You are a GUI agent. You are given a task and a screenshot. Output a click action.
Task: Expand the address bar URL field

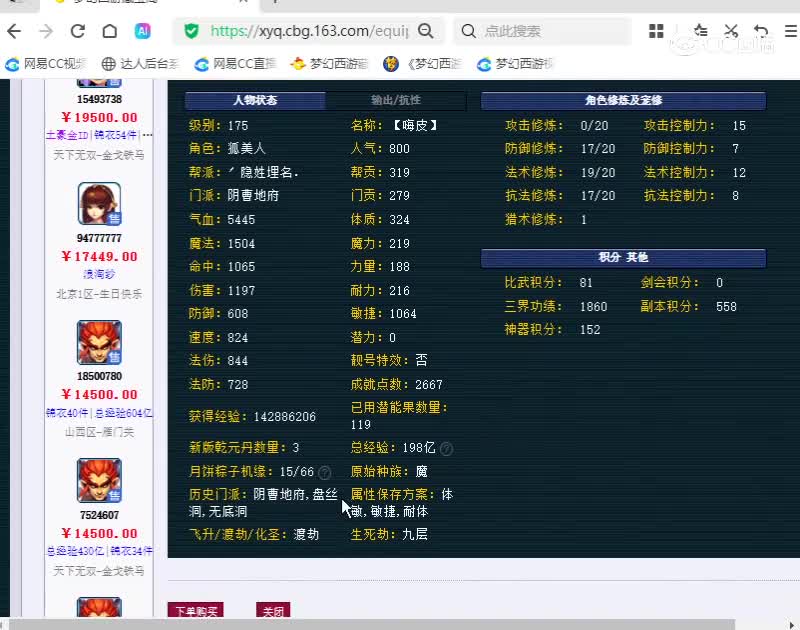coord(300,31)
